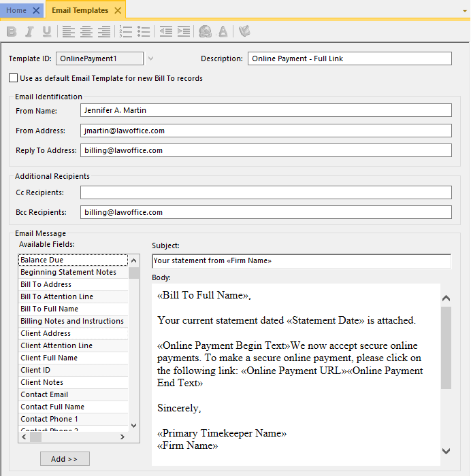Screen dimensions: 471x476
Task: Click «Primary Timekeeper Name» in body
Action: click(222, 433)
